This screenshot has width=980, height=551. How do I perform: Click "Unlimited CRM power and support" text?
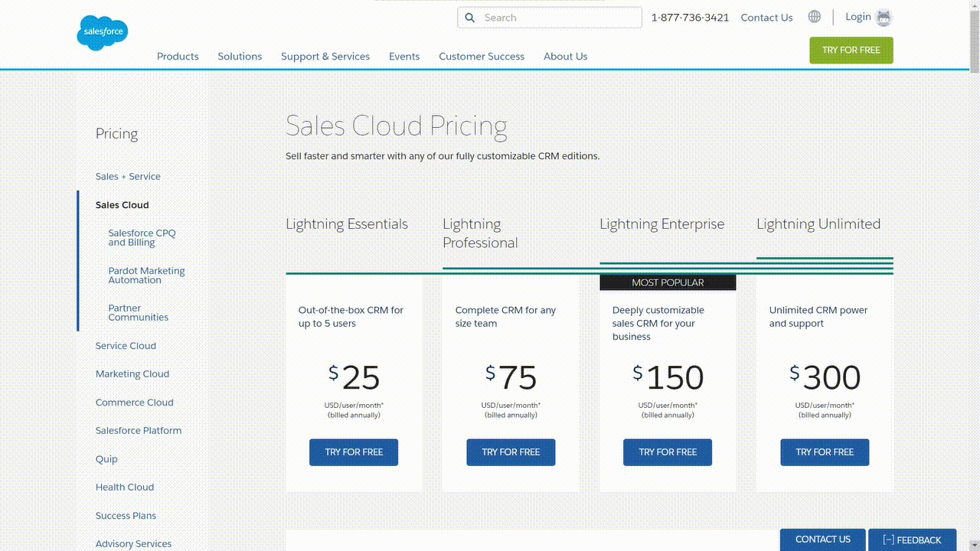click(818, 317)
